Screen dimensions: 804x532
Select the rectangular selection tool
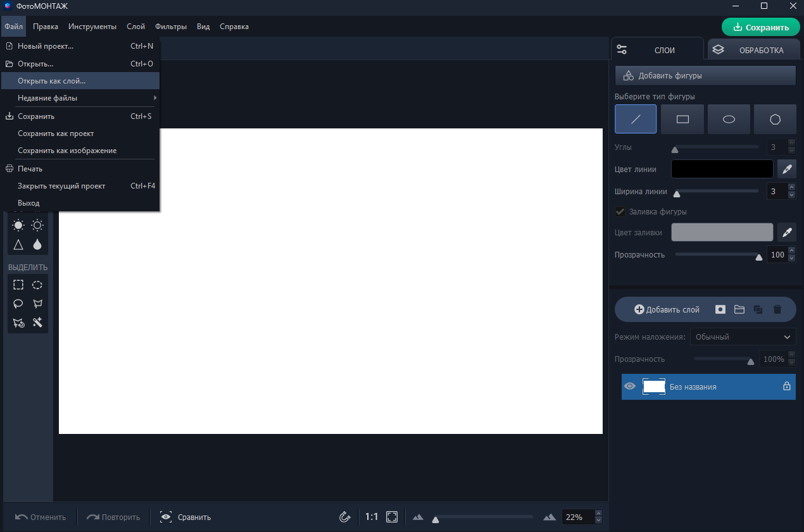point(18,285)
